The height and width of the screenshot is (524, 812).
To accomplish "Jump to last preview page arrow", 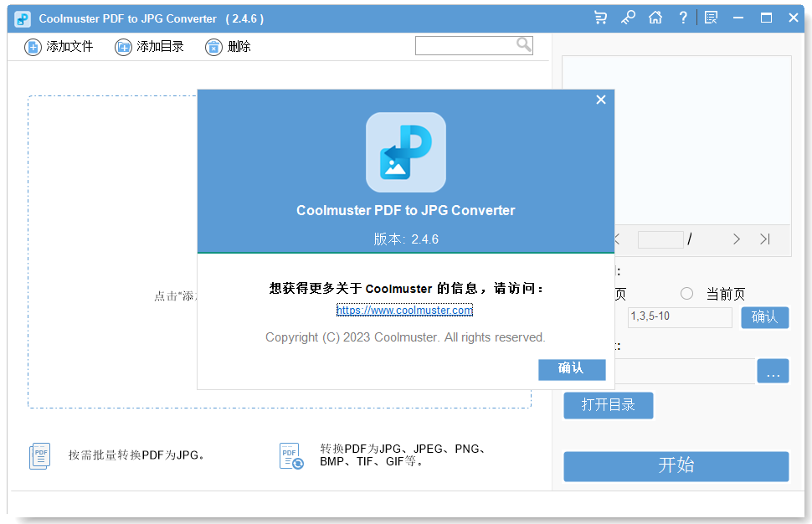I will (765, 239).
